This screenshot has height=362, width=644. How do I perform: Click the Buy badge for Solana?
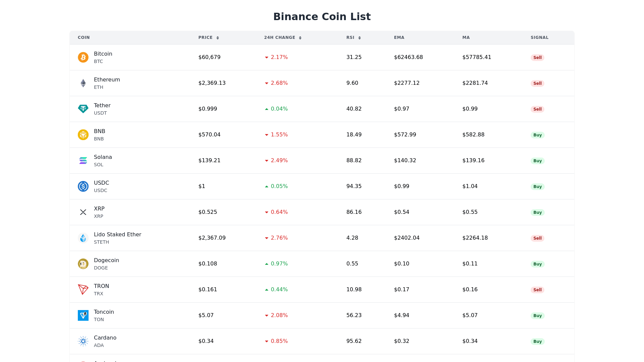[x=537, y=161]
